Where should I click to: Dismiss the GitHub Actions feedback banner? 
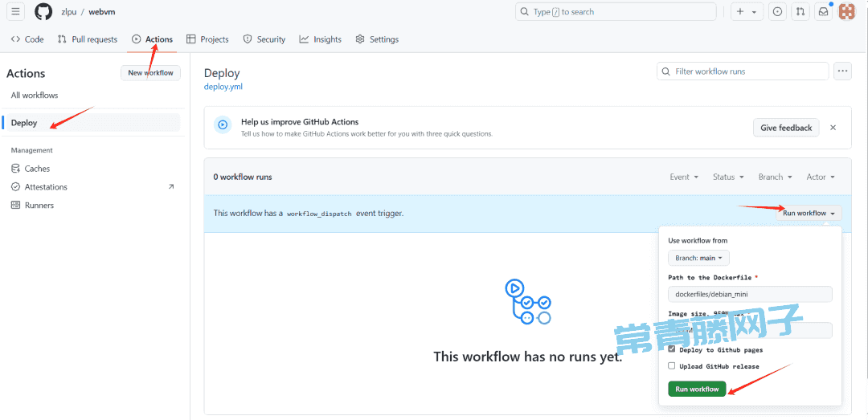833,127
